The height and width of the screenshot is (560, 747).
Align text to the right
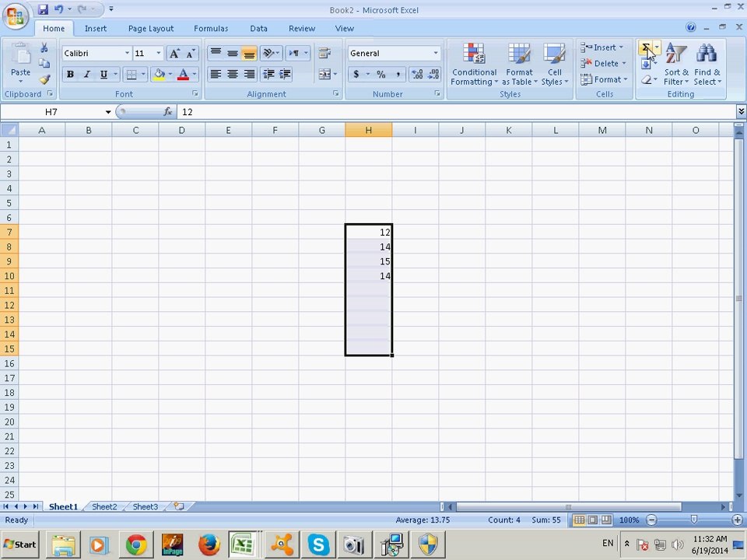249,75
